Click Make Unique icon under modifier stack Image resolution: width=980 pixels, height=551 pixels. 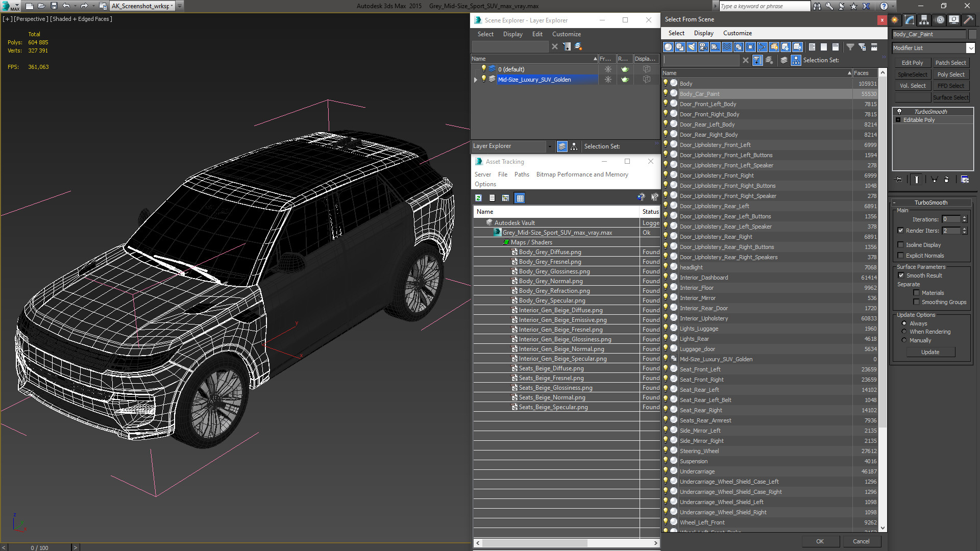pyautogui.click(x=934, y=180)
